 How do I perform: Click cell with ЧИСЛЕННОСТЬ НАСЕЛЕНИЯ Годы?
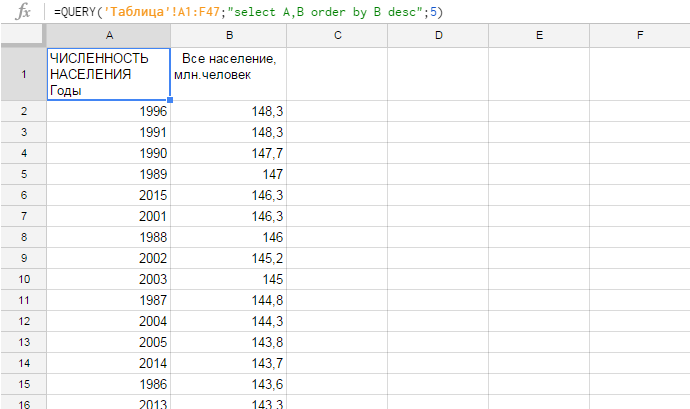click(109, 74)
